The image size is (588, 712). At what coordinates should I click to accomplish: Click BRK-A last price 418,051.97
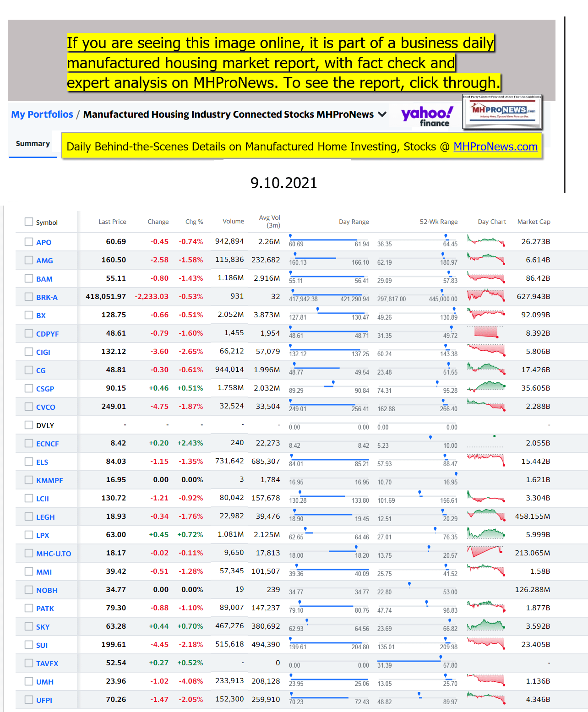pyautogui.click(x=106, y=297)
